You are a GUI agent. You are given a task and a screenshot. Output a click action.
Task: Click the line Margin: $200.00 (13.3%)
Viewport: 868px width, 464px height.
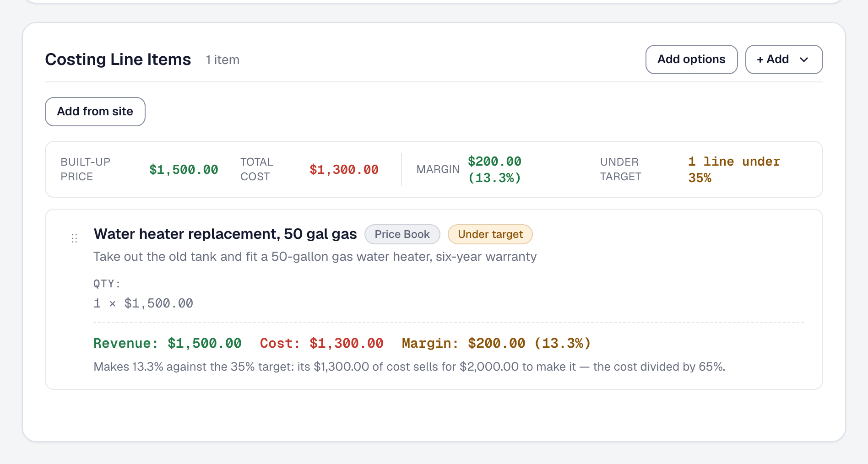tap(496, 343)
